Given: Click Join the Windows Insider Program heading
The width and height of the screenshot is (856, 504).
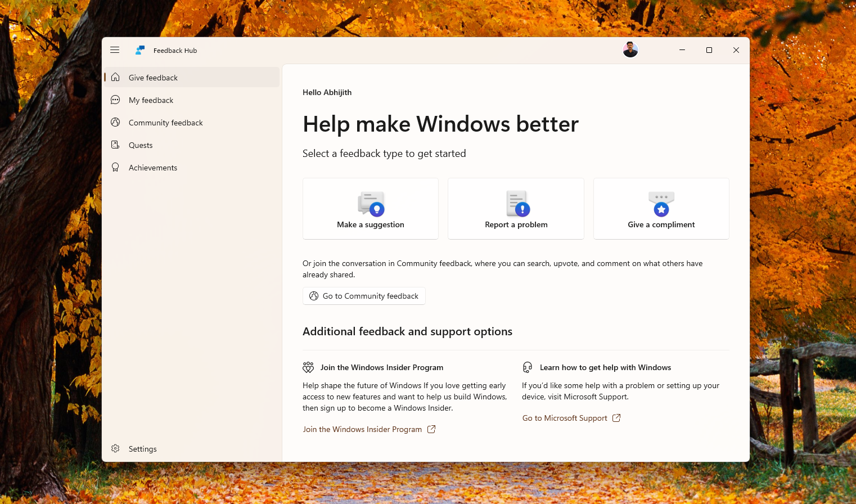Looking at the screenshot, I should pos(382,367).
